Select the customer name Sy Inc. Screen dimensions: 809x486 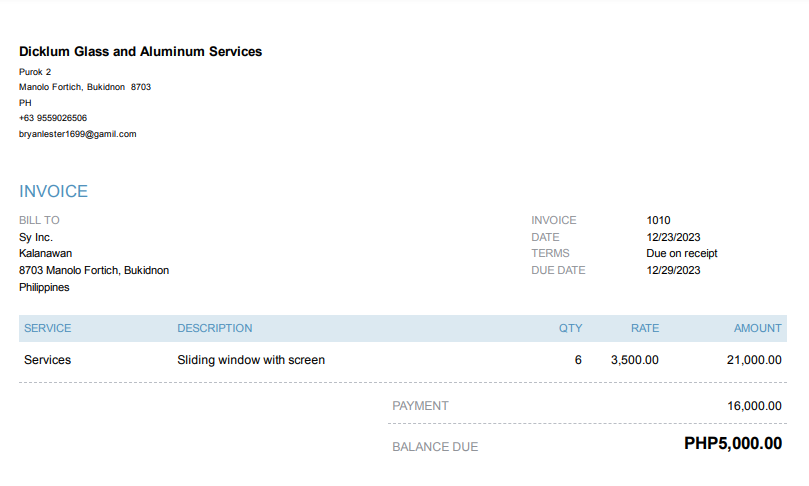[x=36, y=237]
